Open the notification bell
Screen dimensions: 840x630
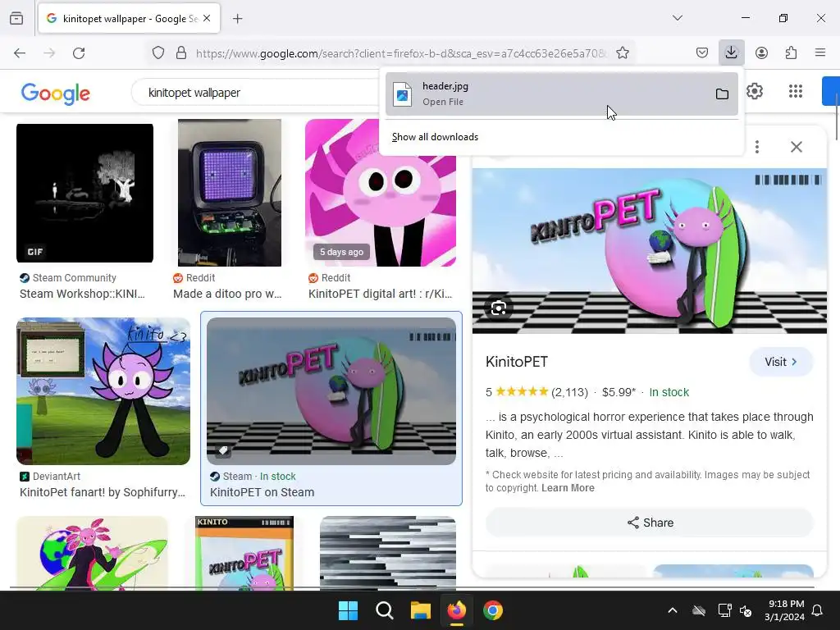pos(818,610)
